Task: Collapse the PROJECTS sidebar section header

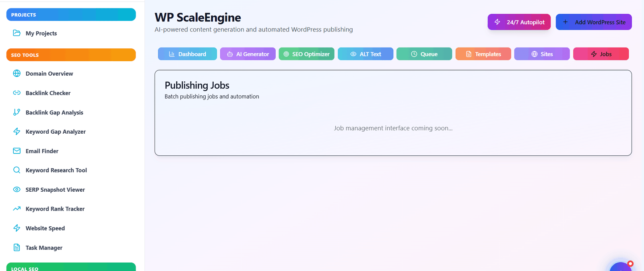Action: [71, 14]
